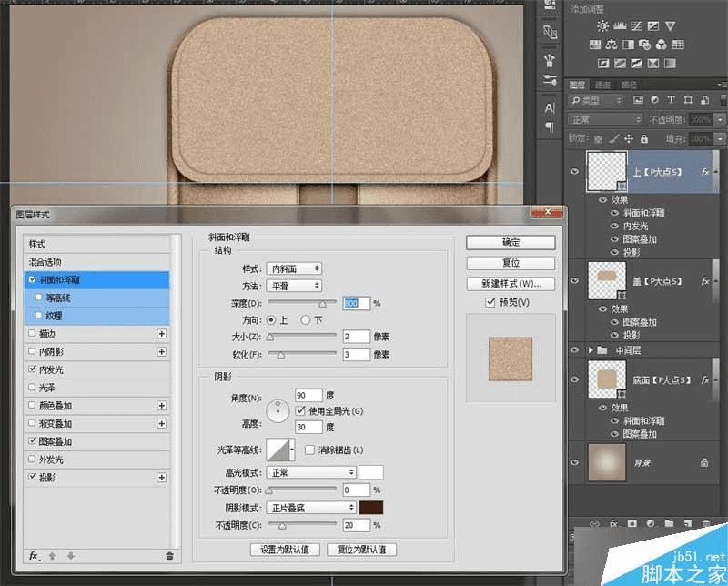Toggle 使用全局光 global light checkbox

300,411
